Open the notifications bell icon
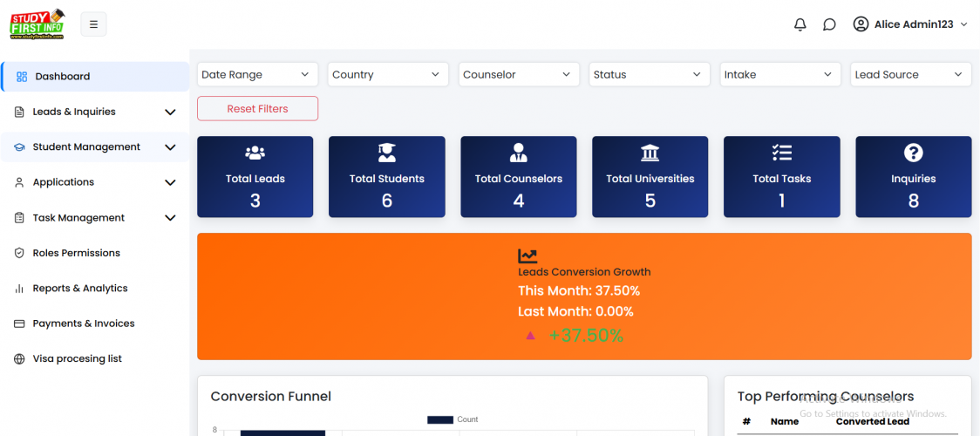 [800, 24]
